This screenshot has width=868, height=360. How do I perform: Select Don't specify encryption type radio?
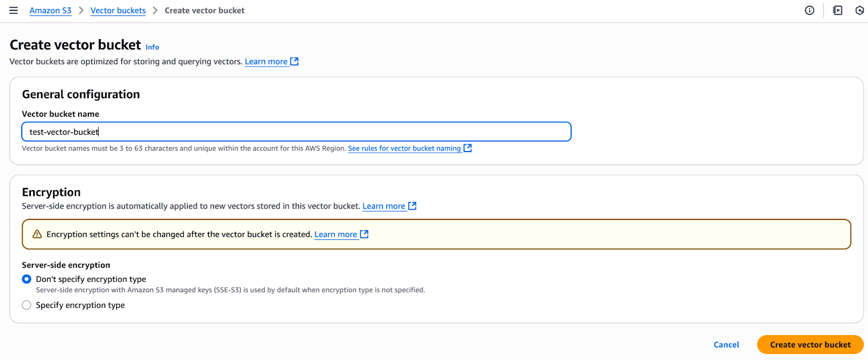pos(27,279)
